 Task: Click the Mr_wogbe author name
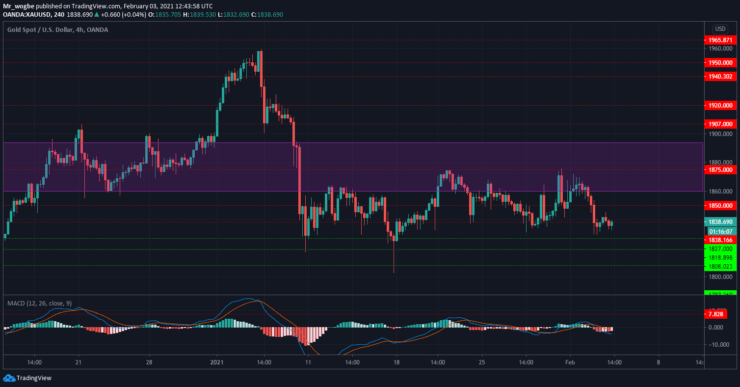coord(19,7)
